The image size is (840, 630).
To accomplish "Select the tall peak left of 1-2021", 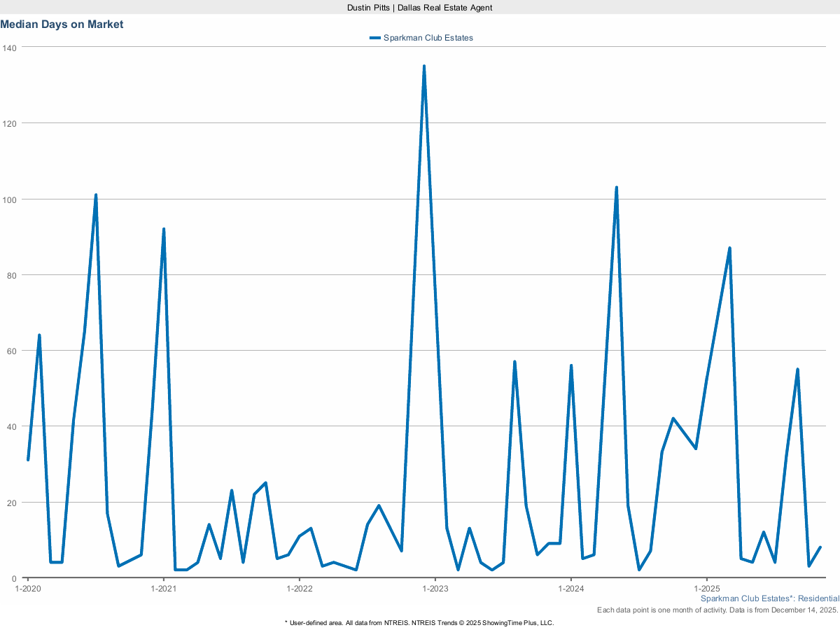I will (164, 228).
